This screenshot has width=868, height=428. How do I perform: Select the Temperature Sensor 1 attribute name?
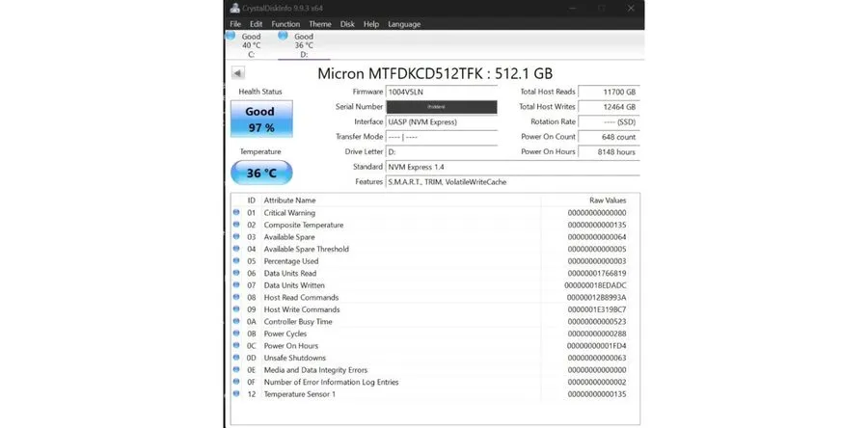pos(300,394)
